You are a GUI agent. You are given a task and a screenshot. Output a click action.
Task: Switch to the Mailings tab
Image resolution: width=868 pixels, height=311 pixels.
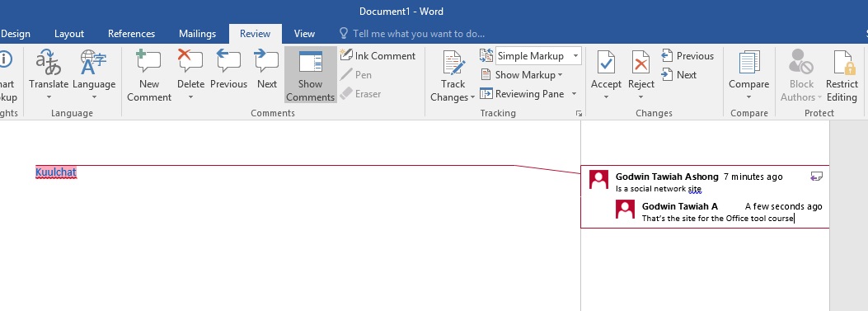point(197,34)
